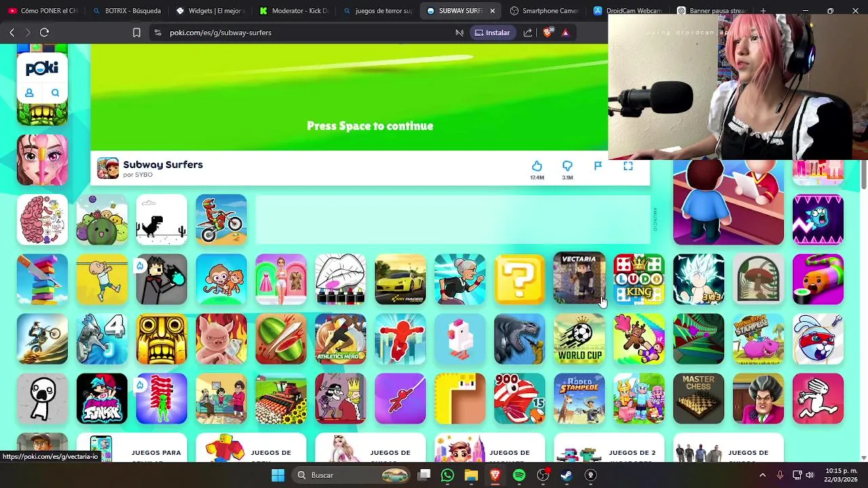Image resolution: width=868 pixels, height=488 pixels.
Task: Open the Rodeo Stampede game
Action: [x=579, y=399]
